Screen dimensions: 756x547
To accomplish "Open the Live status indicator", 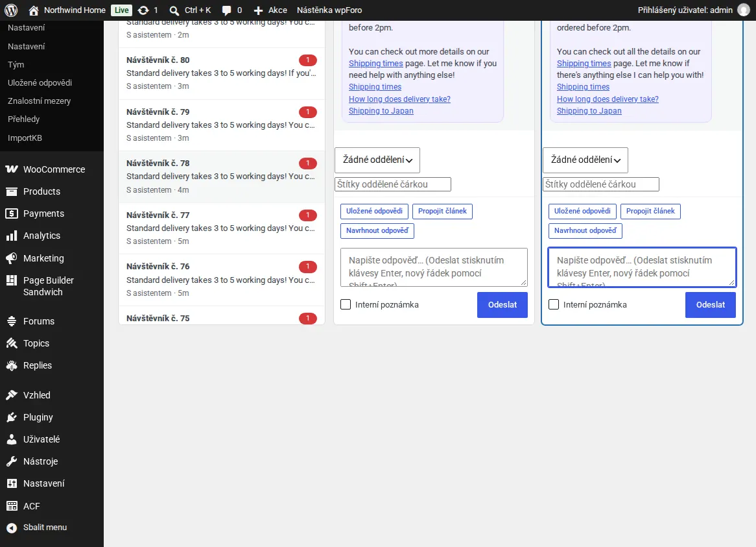I will click(121, 10).
